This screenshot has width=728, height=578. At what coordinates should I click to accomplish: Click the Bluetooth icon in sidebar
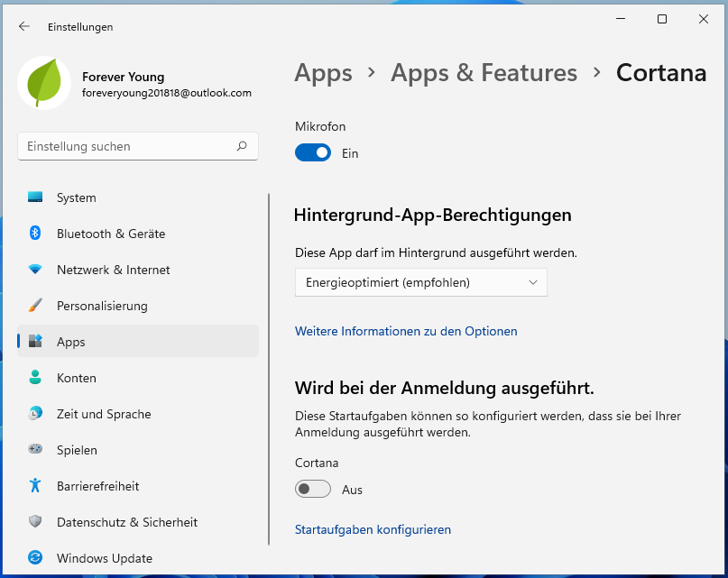(35, 233)
